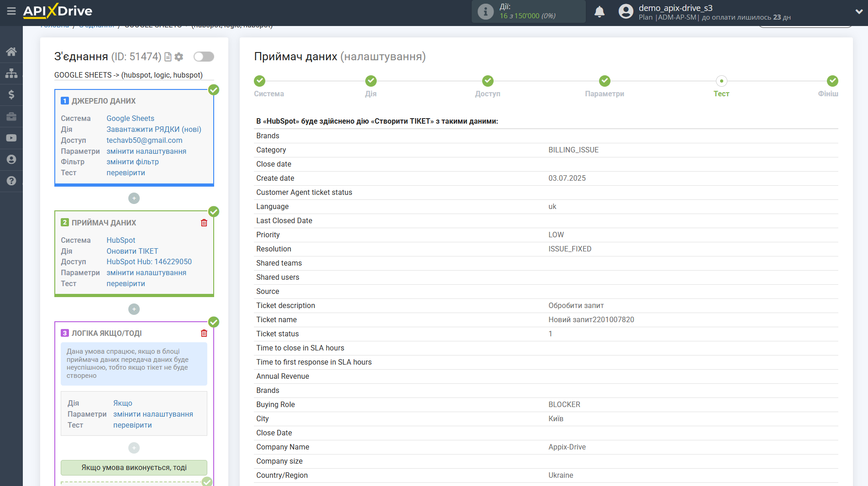Screen dimensions: 868x486
Task: Add a block after ДЖЕРЕЛО ДАНИХ with plus icon
Action: pos(134,198)
